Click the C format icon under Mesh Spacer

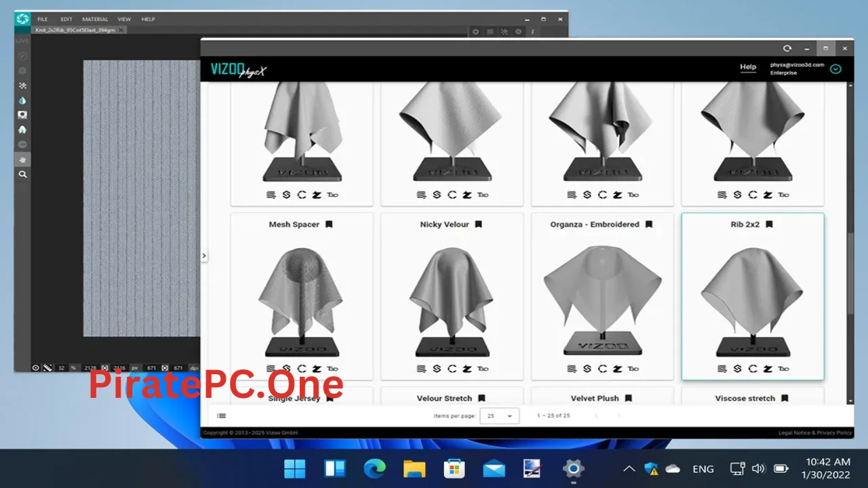pos(301,368)
